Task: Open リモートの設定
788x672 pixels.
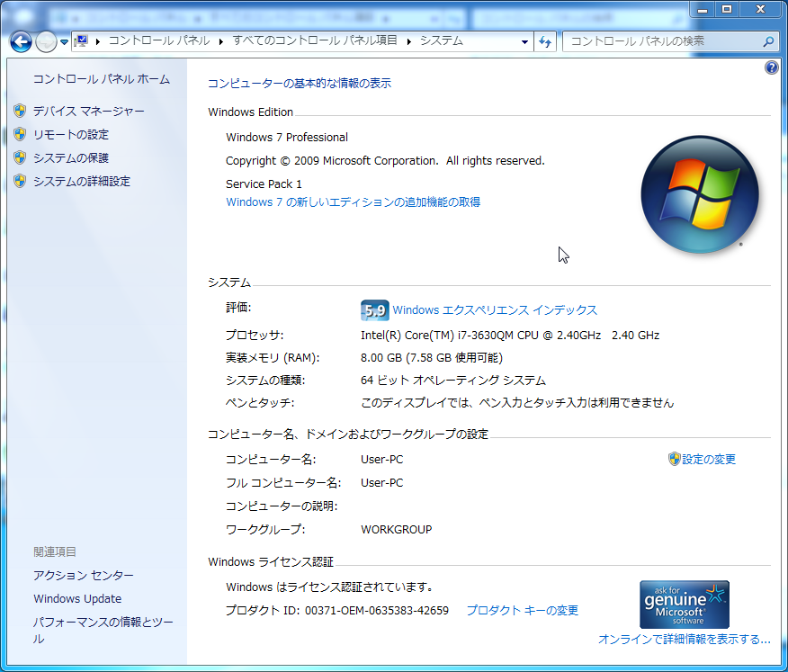Action: (71, 135)
